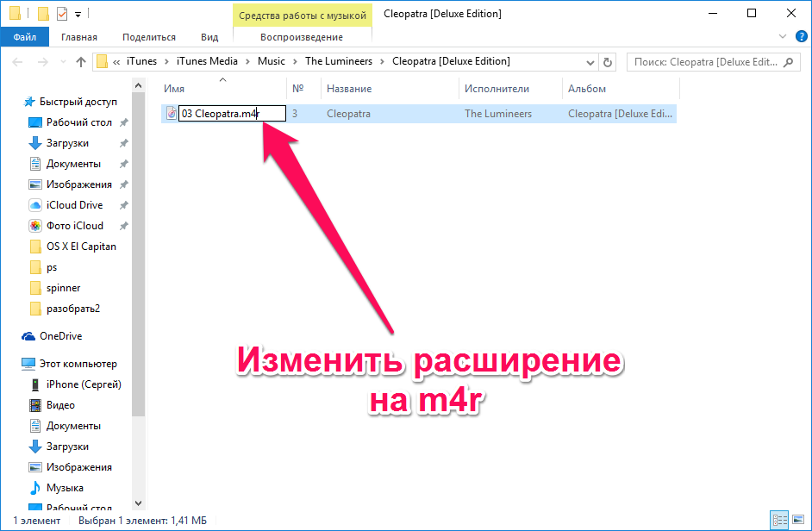
Task: Switch to the Главная ribbon tab
Action: pyautogui.click(x=78, y=37)
